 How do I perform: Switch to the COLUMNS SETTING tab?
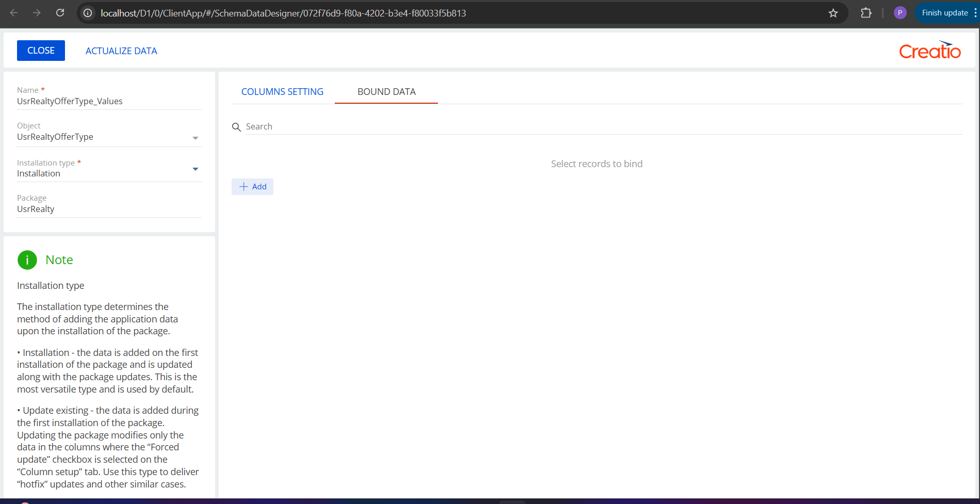282,92
